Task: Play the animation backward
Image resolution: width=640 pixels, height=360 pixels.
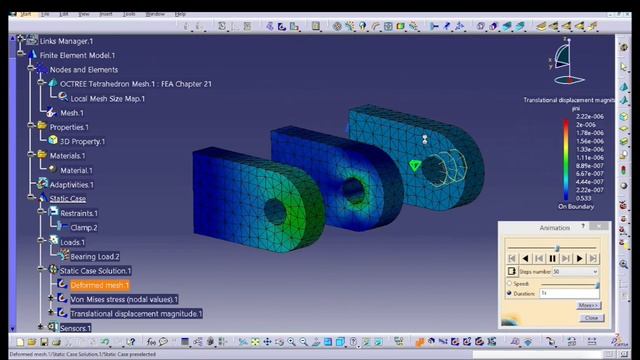Action: point(525,258)
